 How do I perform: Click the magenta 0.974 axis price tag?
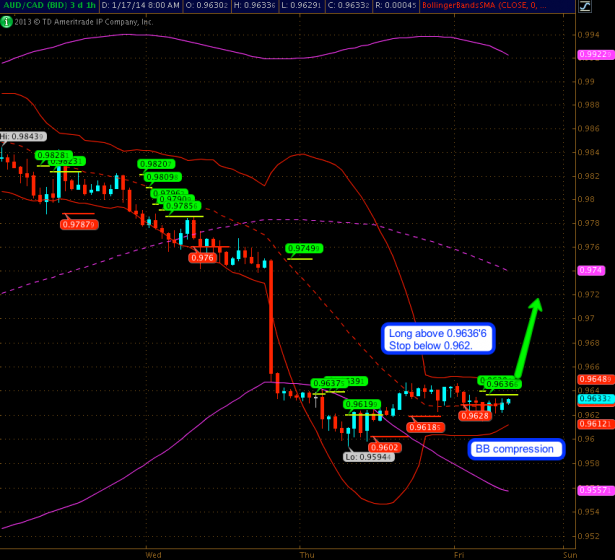595,270
